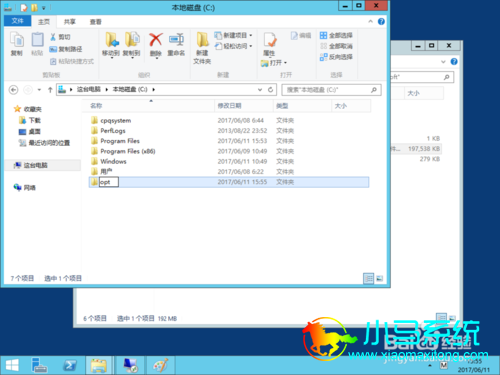This screenshot has width=500, height=375.
Task: Click Paste shortcut (粘贴快捷方式)
Action: point(72,61)
